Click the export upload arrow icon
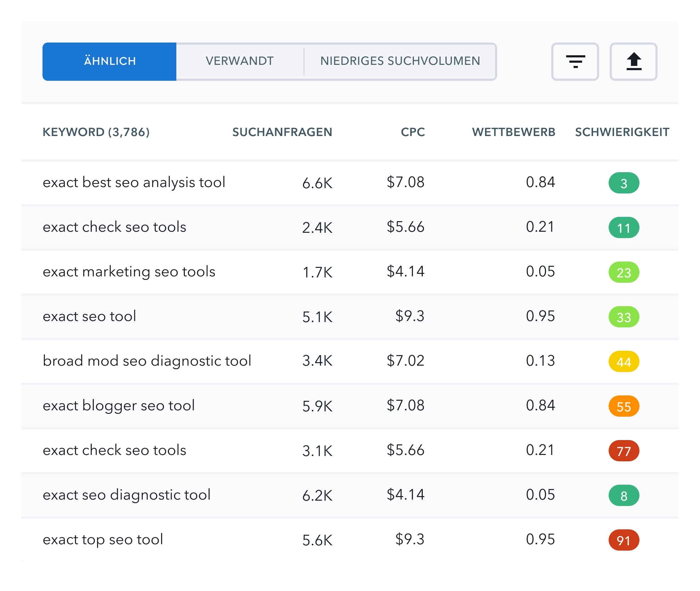 [633, 62]
